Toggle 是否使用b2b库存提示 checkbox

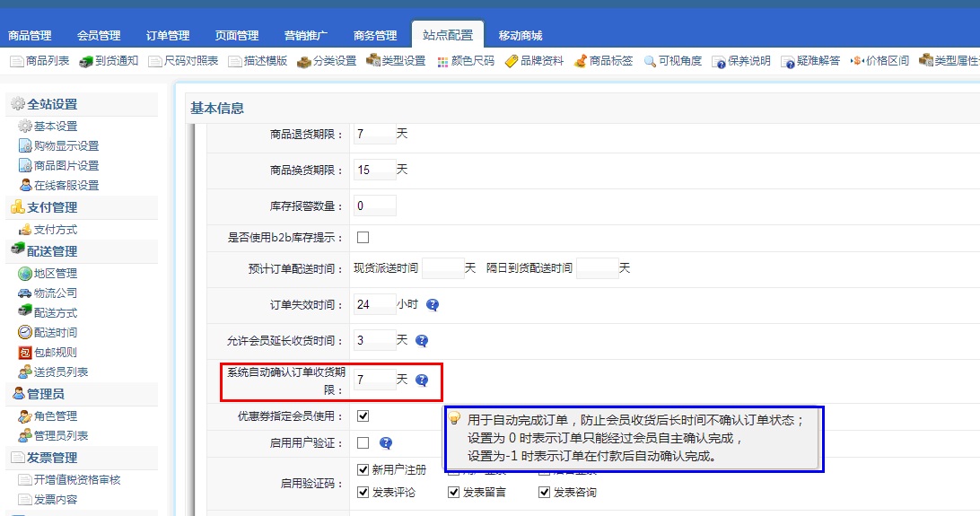(x=363, y=238)
